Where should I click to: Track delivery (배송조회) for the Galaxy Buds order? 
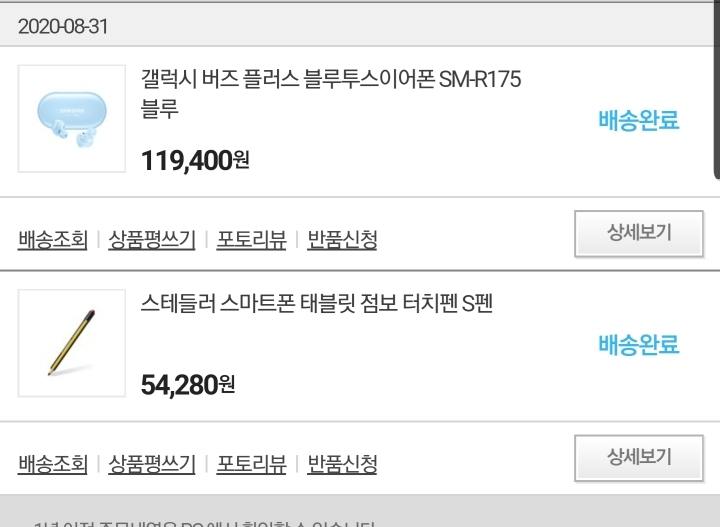(53, 240)
